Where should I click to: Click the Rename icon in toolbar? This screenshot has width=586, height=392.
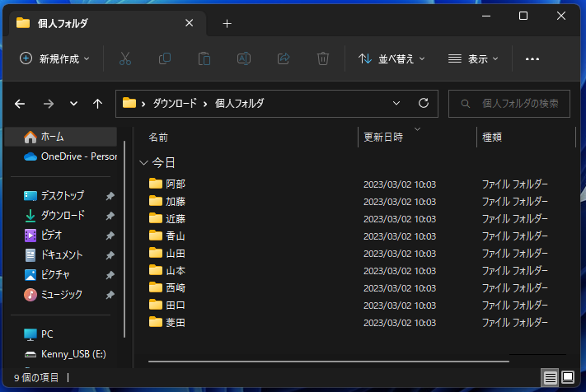coord(244,58)
